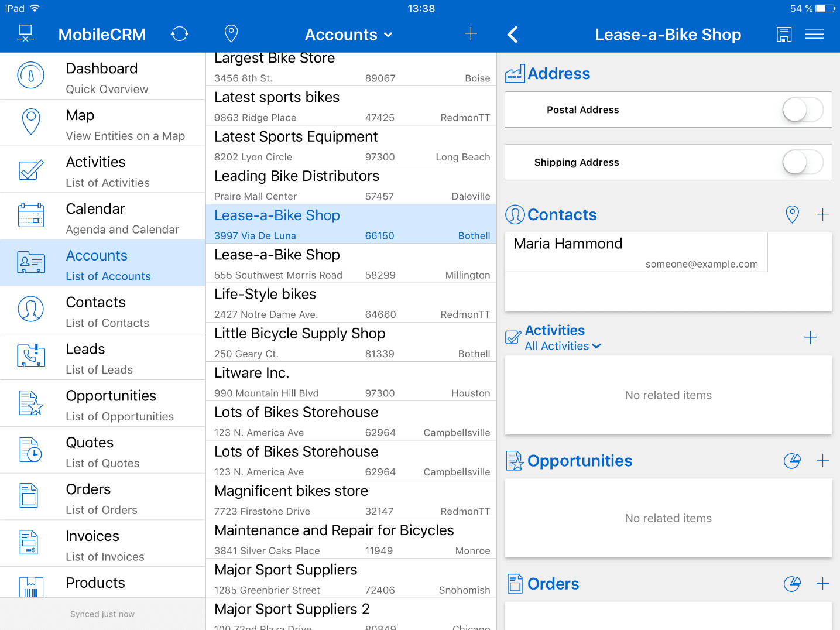The width and height of the screenshot is (840, 630).
Task: Show contacts on map via pin icon
Action: click(x=792, y=214)
